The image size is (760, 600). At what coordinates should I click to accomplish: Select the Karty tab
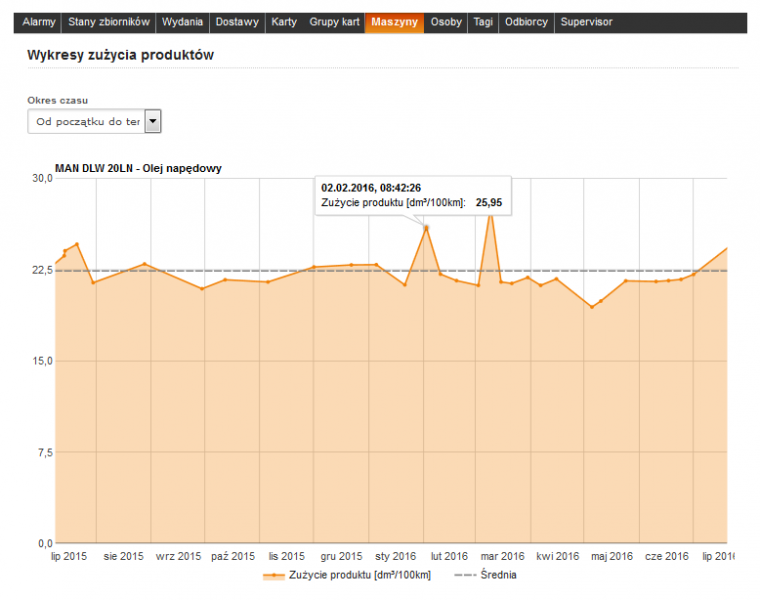284,22
